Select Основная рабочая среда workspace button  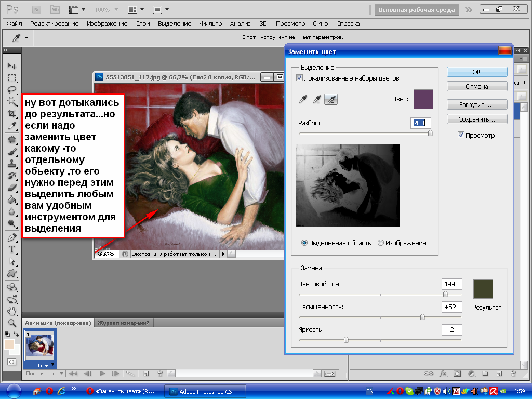pos(417,10)
